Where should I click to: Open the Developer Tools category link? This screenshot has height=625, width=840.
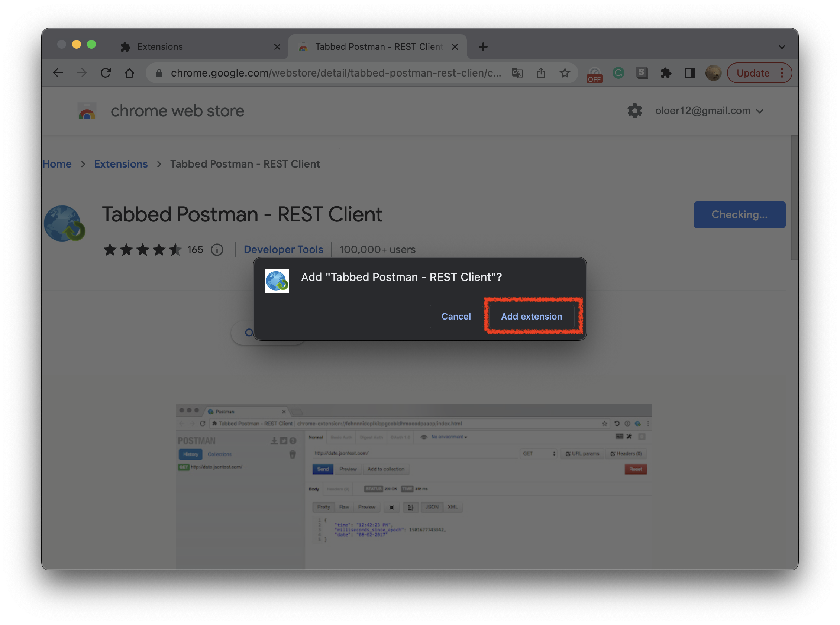pyautogui.click(x=283, y=250)
